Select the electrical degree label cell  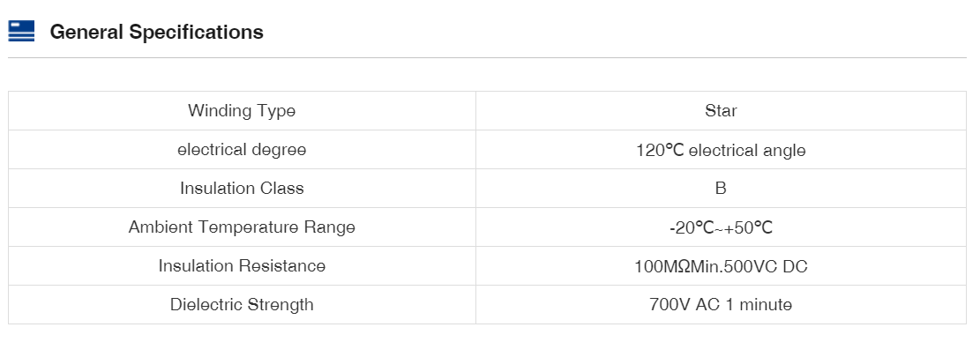coord(242,150)
